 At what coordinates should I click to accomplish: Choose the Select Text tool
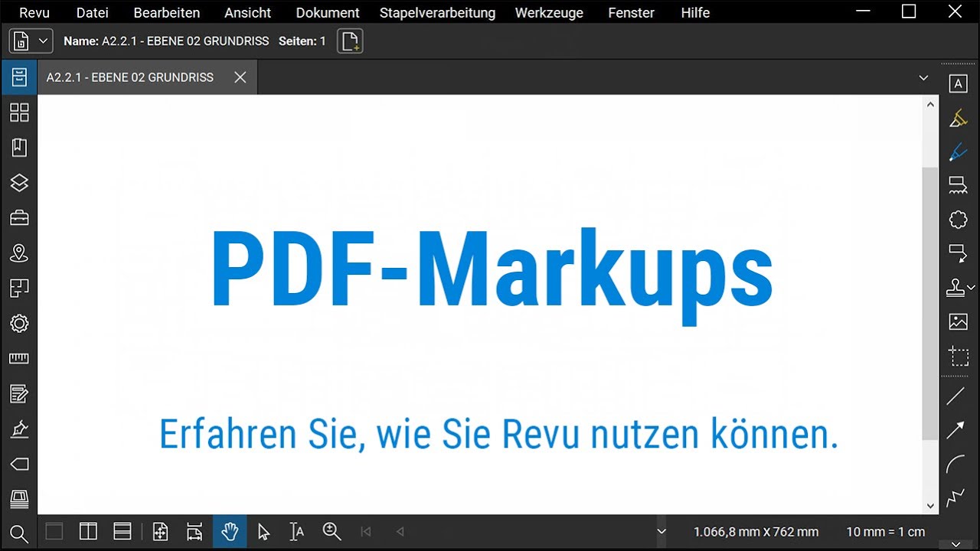tap(297, 531)
